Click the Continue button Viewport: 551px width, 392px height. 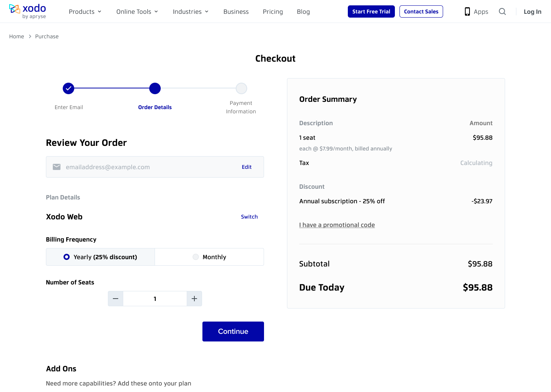233,332
